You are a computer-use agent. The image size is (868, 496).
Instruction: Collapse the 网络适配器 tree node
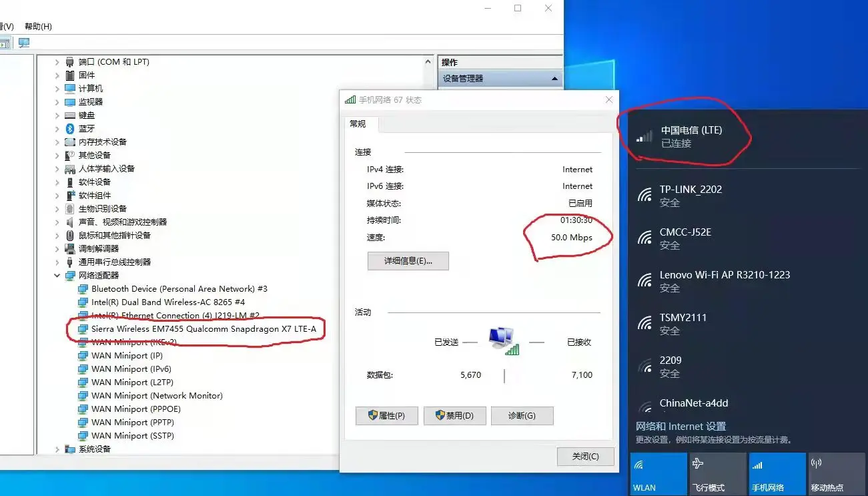tap(57, 276)
